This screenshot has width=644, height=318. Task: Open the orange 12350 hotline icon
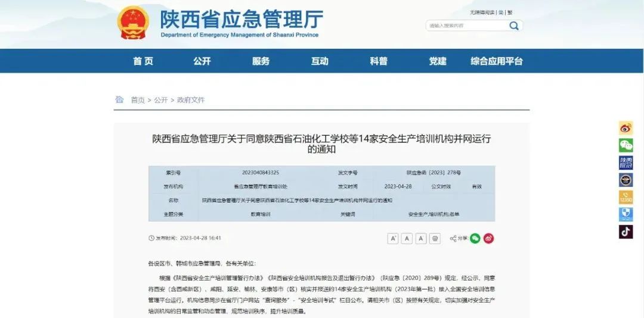click(626, 197)
